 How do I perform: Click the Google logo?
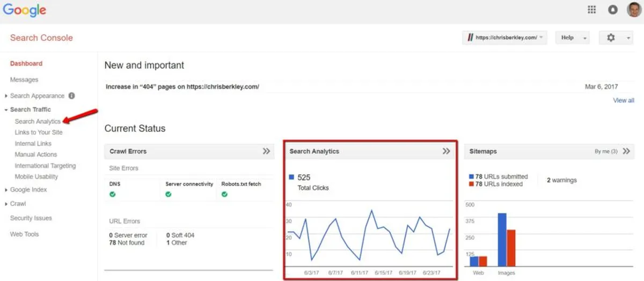(25, 10)
